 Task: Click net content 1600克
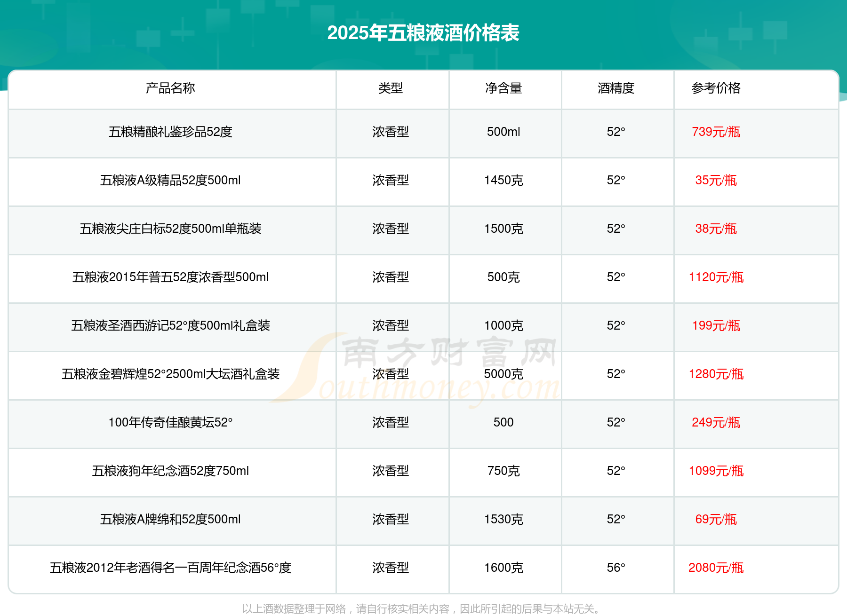click(503, 568)
